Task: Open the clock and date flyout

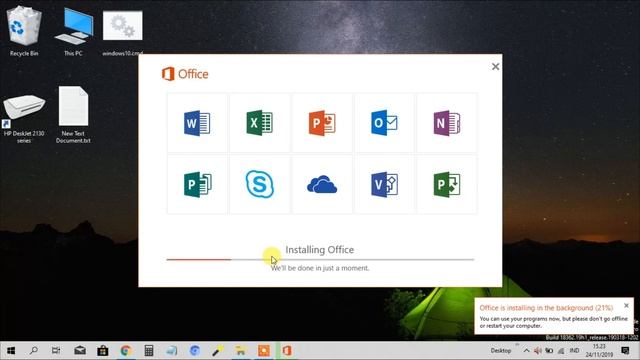Action: click(599, 351)
